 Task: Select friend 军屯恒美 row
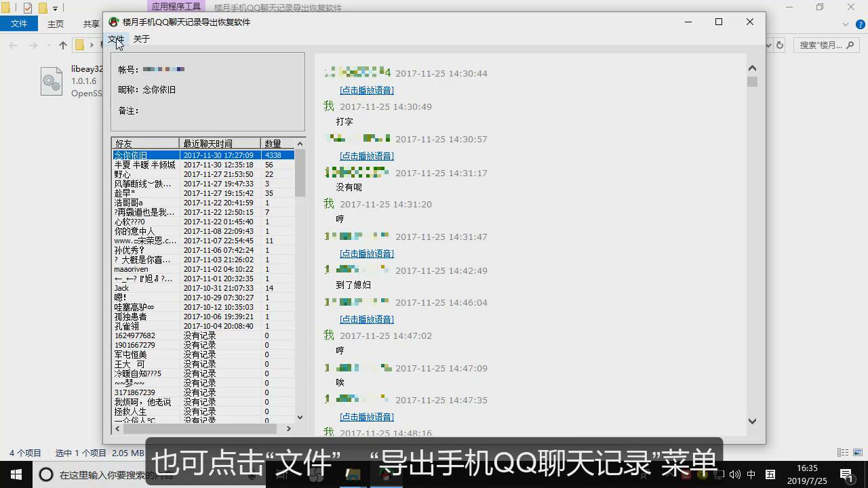203,354
